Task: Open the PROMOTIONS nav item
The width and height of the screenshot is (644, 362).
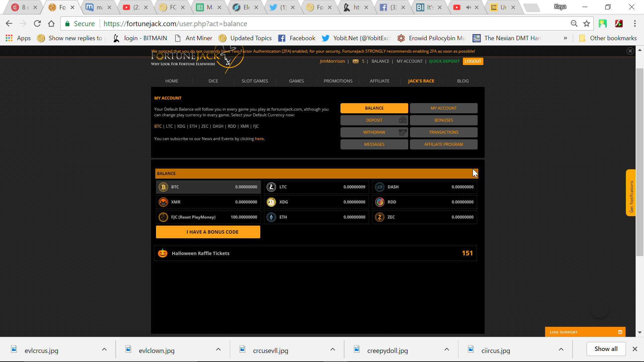Action: (338, 81)
